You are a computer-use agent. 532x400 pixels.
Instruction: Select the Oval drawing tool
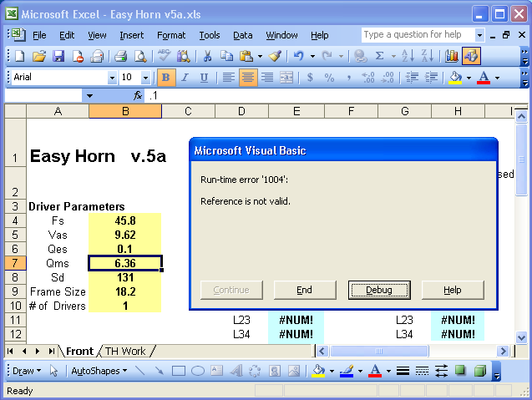(198, 371)
